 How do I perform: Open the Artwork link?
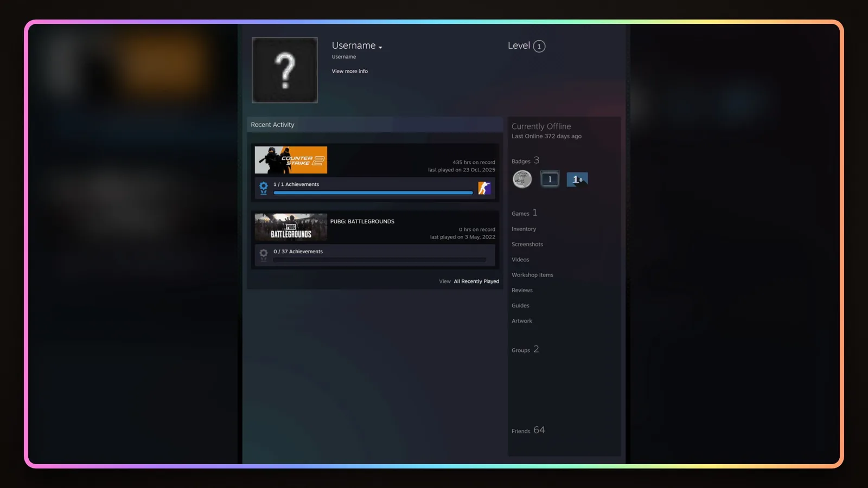(522, 321)
